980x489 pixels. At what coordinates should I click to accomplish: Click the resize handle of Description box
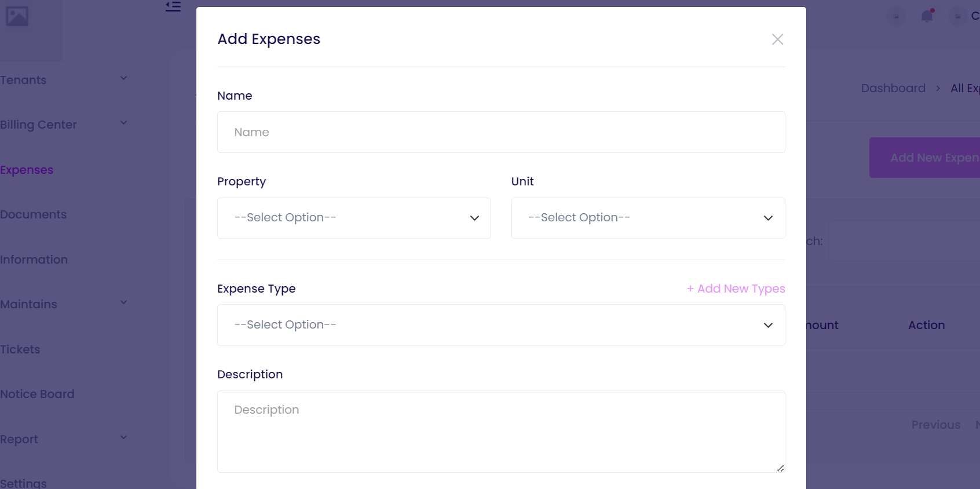(x=780, y=468)
